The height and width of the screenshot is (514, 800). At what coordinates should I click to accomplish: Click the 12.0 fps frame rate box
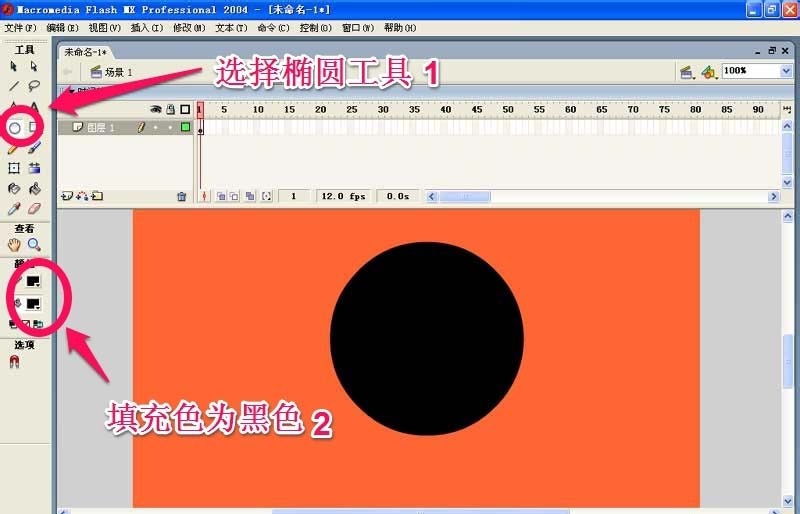(343, 197)
